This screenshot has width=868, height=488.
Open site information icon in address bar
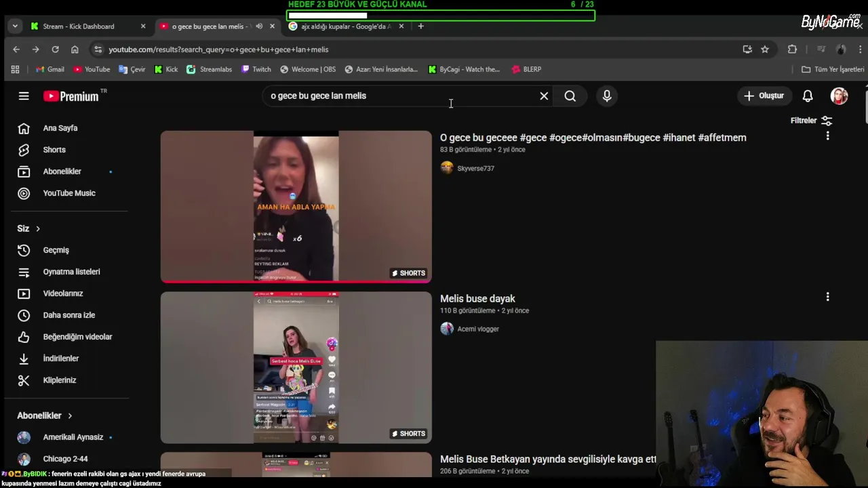(x=98, y=49)
